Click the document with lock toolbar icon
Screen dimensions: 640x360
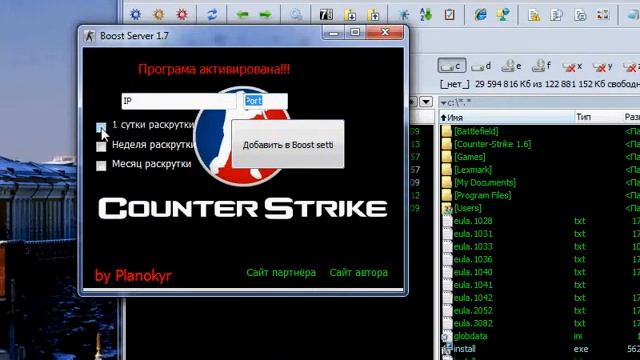[534, 15]
